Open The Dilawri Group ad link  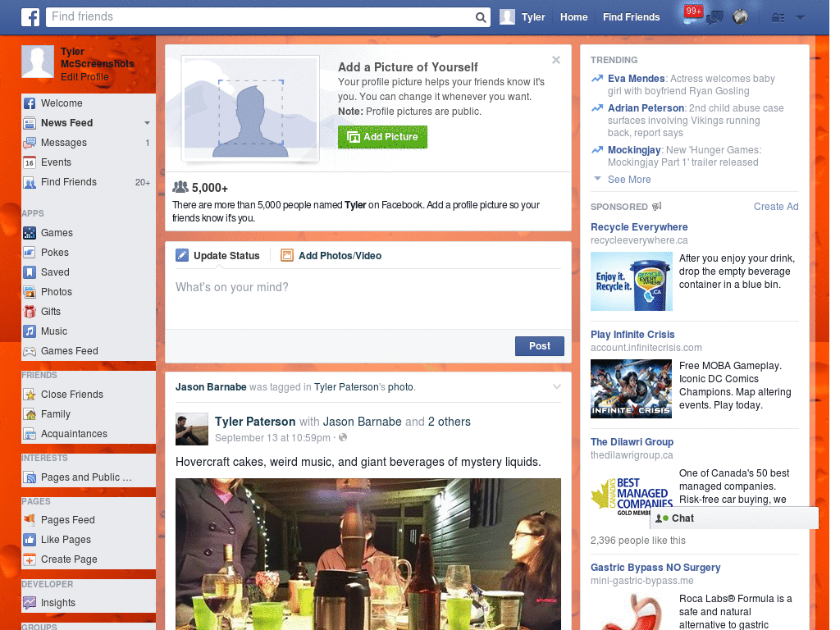pos(632,442)
